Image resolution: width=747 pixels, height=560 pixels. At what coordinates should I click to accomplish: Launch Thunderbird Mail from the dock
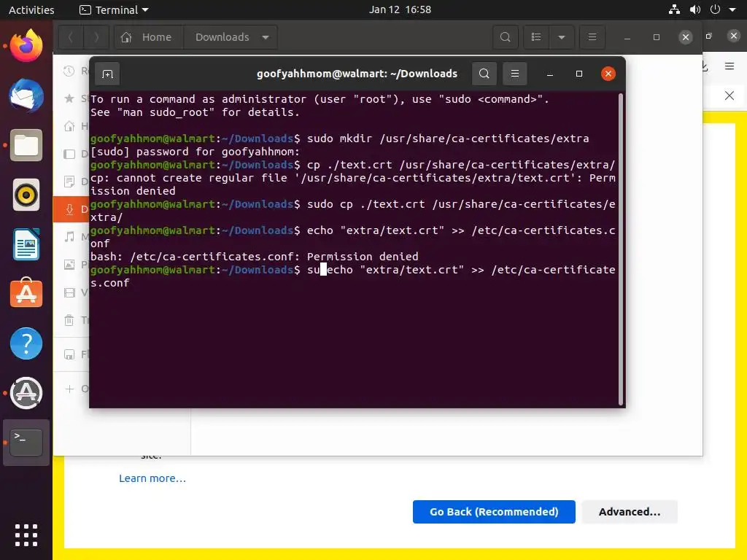(26, 96)
